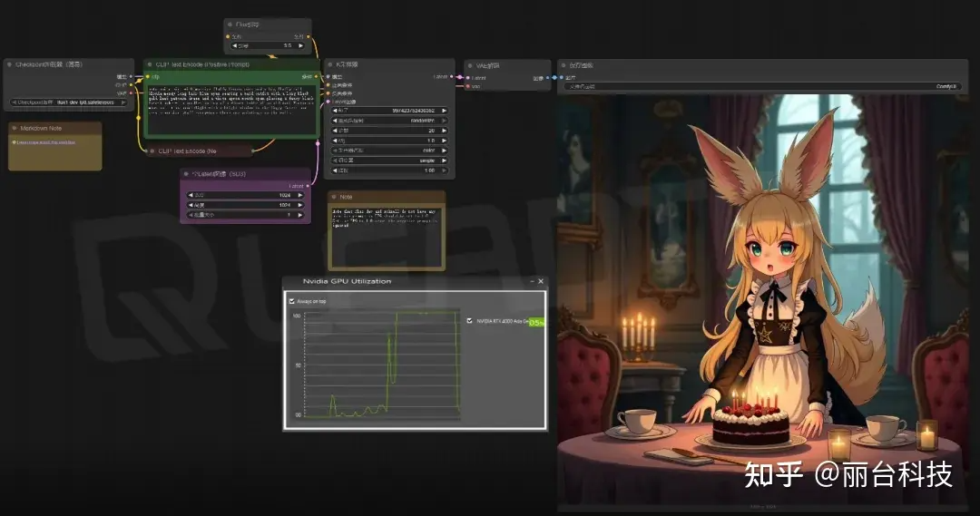Click the conditioning output socket of positive prompt node
980x516 pixels.
(x=317, y=77)
